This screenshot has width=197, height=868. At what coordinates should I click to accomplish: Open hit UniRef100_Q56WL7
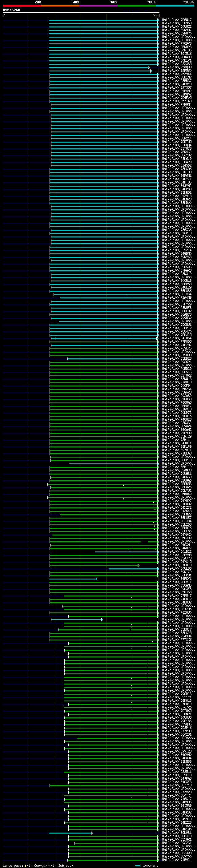[x=176, y=20]
